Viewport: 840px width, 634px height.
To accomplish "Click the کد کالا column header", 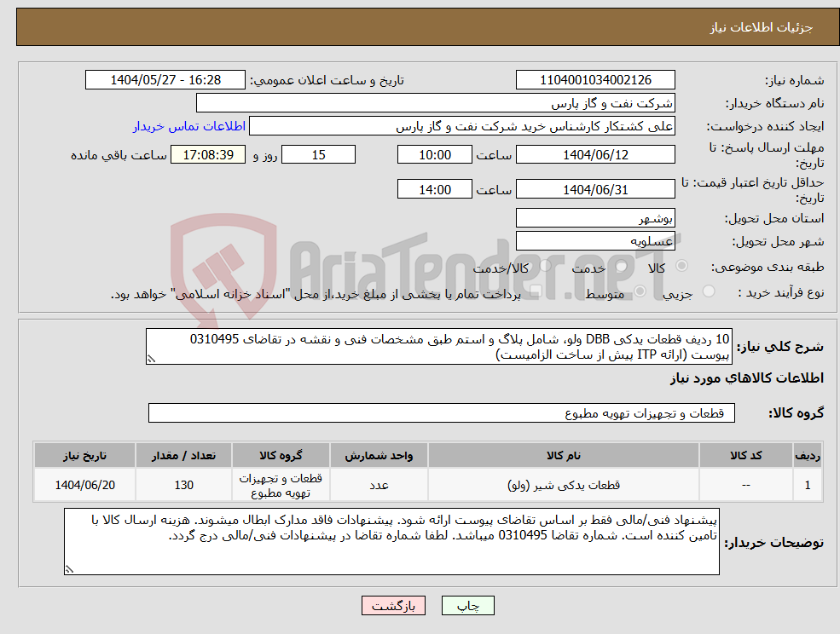I will coord(745,455).
